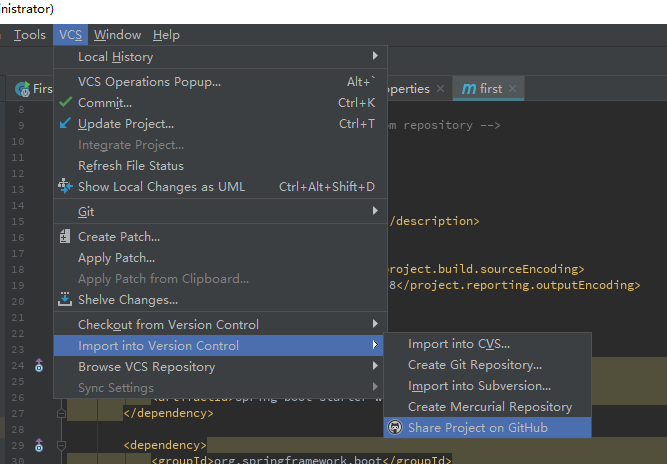Click line number 18 in gutter

[18, 269]
